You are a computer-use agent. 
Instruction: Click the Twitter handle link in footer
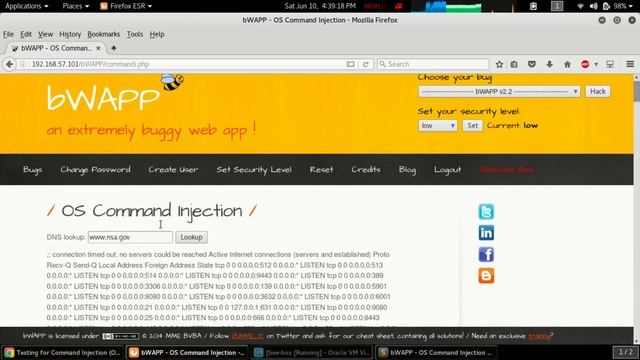pyautogui.click(x=247, y=336)
